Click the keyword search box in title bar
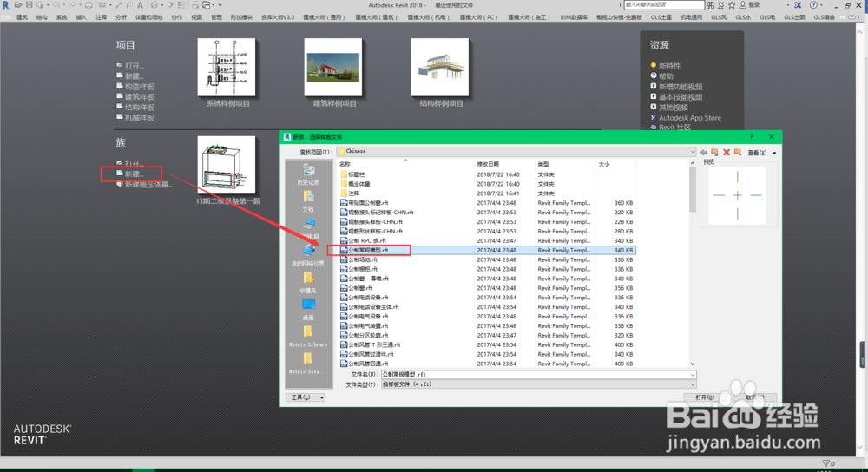This screenshot has width=868, height=472. pos(664,5)
